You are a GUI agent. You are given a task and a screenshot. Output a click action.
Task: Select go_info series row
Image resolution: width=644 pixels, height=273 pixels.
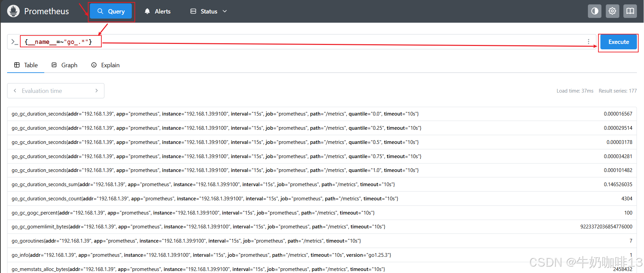coord(322,255)
